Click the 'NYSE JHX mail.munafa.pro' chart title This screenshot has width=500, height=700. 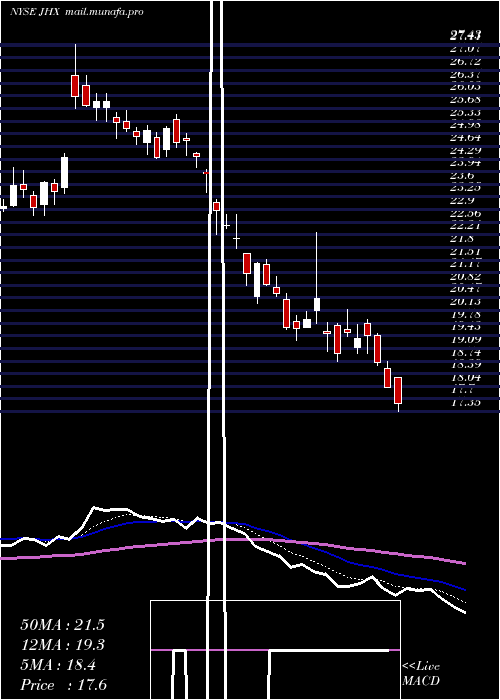coord(77,12)
